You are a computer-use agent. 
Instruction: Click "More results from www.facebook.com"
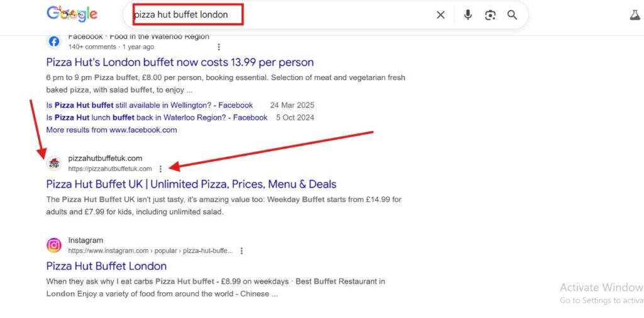[x=111, y=130]
